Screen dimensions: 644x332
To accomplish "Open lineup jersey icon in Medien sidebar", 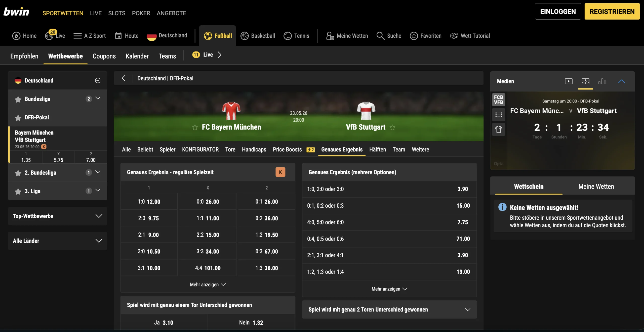I will (x=498, y=130).
